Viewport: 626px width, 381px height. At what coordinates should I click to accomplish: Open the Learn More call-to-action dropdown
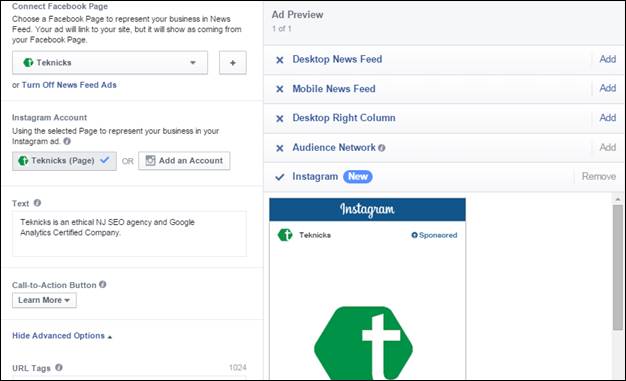coord(44,300)
